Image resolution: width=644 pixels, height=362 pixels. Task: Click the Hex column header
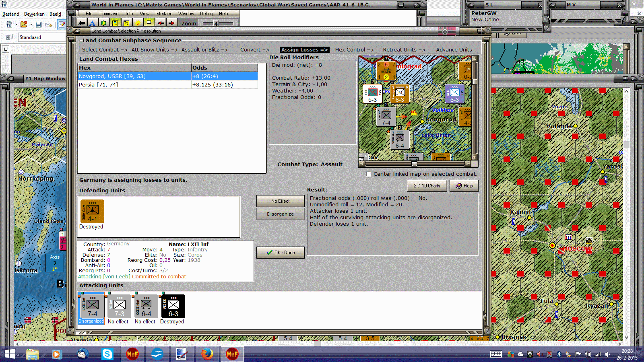(134, 68)
